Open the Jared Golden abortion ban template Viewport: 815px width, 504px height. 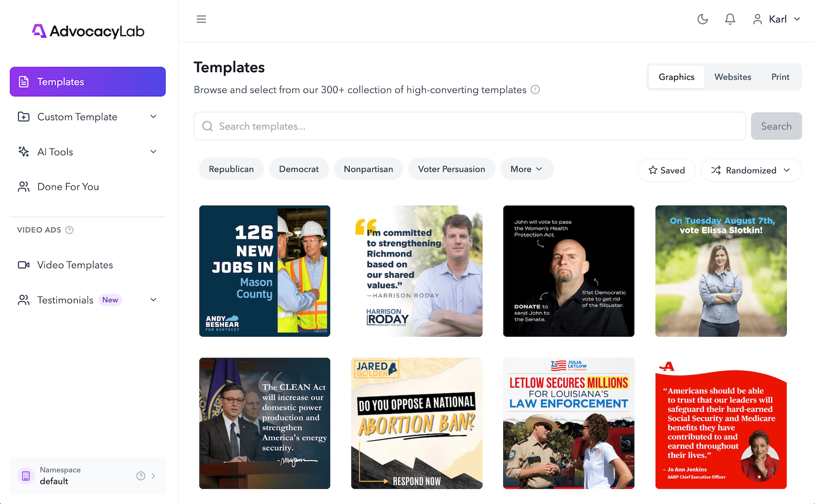(417, 424)
